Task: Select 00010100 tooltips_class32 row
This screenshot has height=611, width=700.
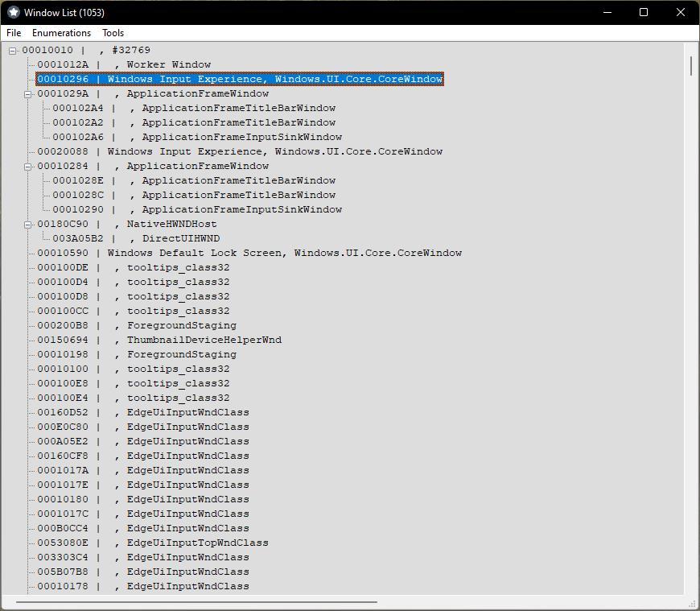Action: [x=133, y=369]
